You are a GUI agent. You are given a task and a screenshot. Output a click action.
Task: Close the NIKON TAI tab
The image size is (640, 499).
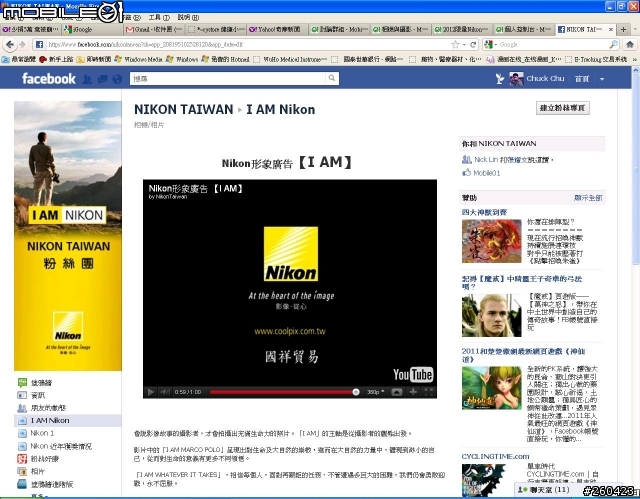[611, 29]
